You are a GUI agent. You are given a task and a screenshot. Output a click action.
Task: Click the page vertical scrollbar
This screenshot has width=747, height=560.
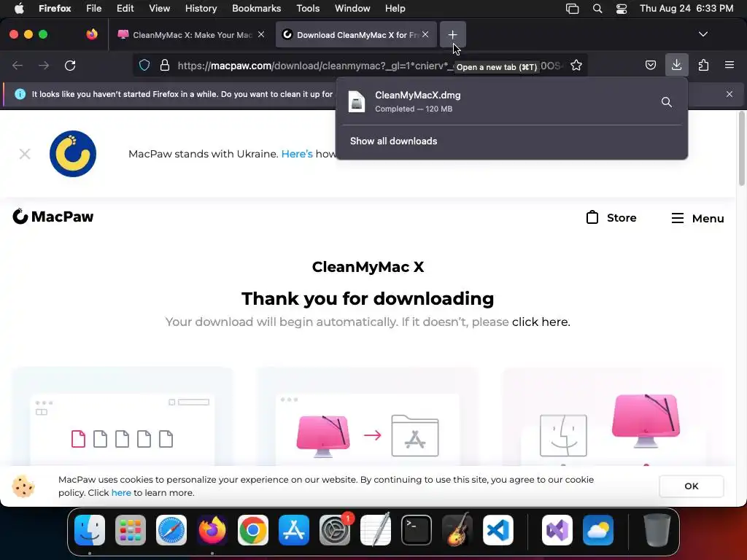(x=741, y=149)
